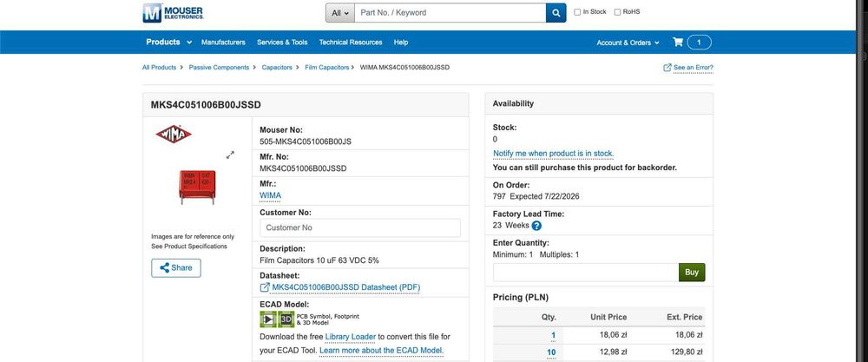Click the 18,06 zł unit price cell

coord(613,335)
